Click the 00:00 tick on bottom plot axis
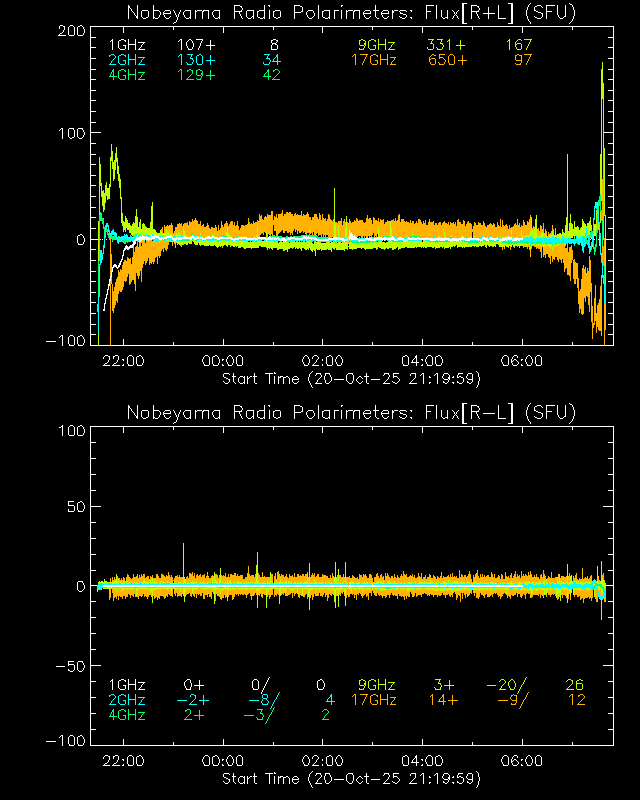 tap(222, 761)
